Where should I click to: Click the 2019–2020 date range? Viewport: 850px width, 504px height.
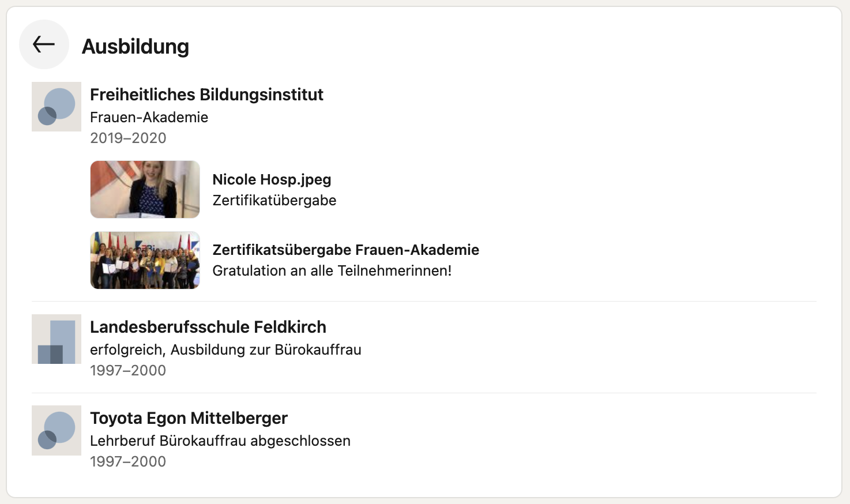[x=128, y=138]
